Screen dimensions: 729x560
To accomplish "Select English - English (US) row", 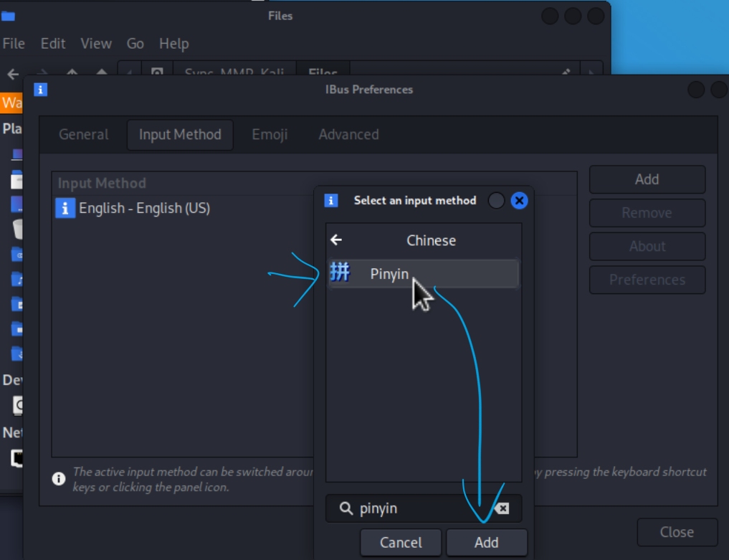I will coord(184,208).
